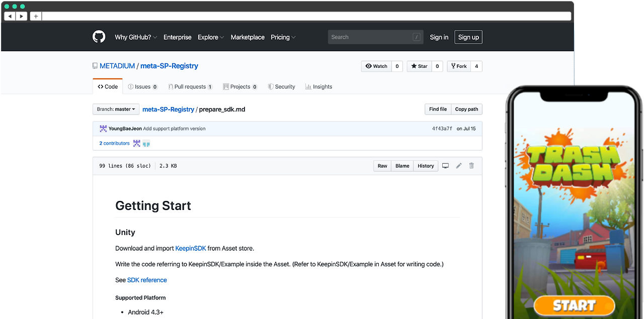
Task: Click the Sign up button
Action: click(468, 37)
